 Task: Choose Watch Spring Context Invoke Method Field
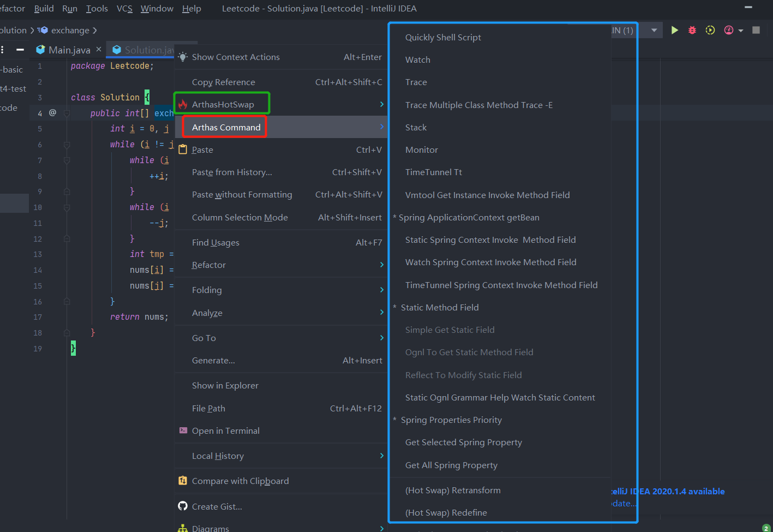[x=500, y=262]
